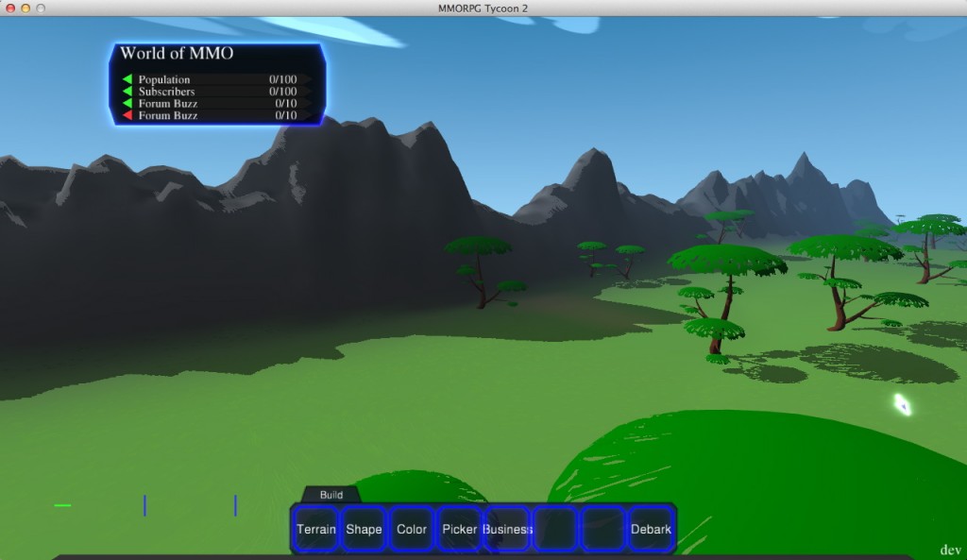Click the red arrow by second Forum Buzz

(127, 115)
